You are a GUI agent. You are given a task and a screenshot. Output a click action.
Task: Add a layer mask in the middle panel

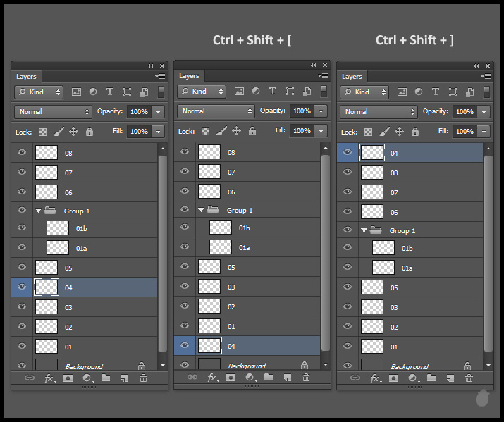click(231, 378)
